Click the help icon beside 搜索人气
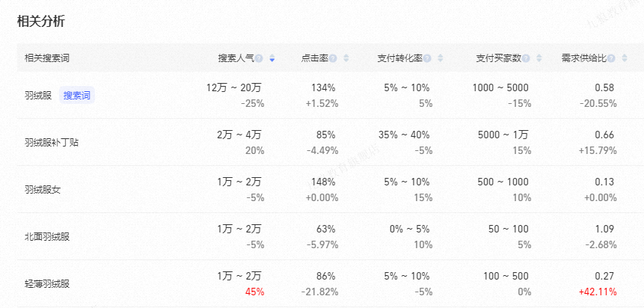 (x=260, y=58)
